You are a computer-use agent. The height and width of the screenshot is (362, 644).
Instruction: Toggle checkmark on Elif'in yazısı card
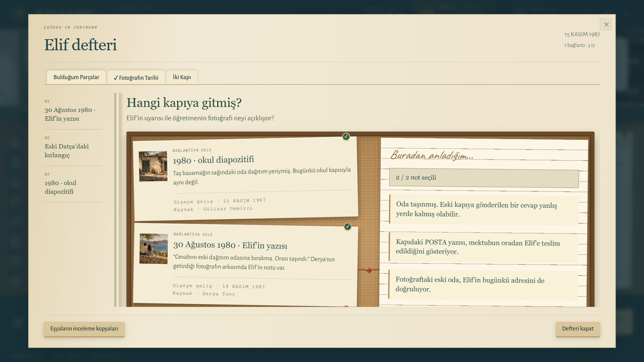tap(347, 227)
